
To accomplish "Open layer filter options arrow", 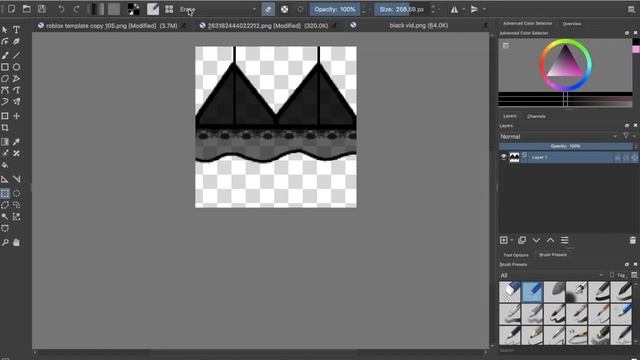I will pos(634,136).
